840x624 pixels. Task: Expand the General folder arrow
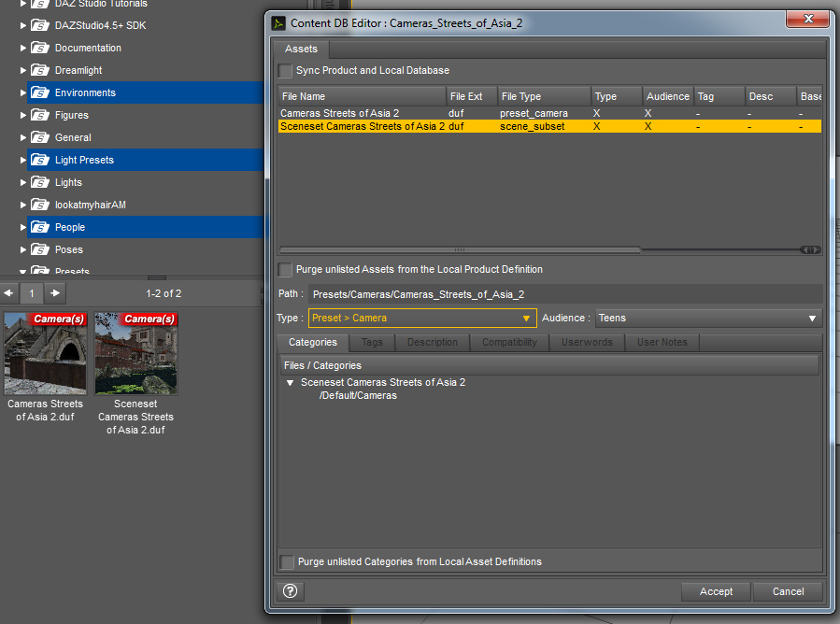23,137
